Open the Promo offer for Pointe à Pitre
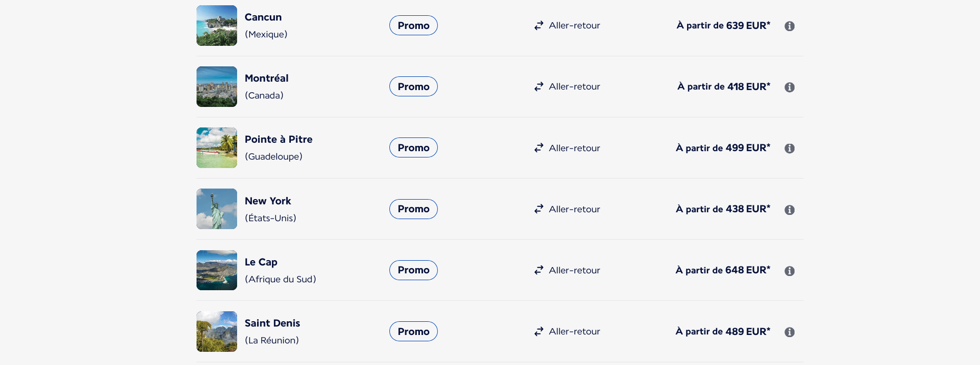The width and height of the screenshot is (980, 365). point(414,147)
